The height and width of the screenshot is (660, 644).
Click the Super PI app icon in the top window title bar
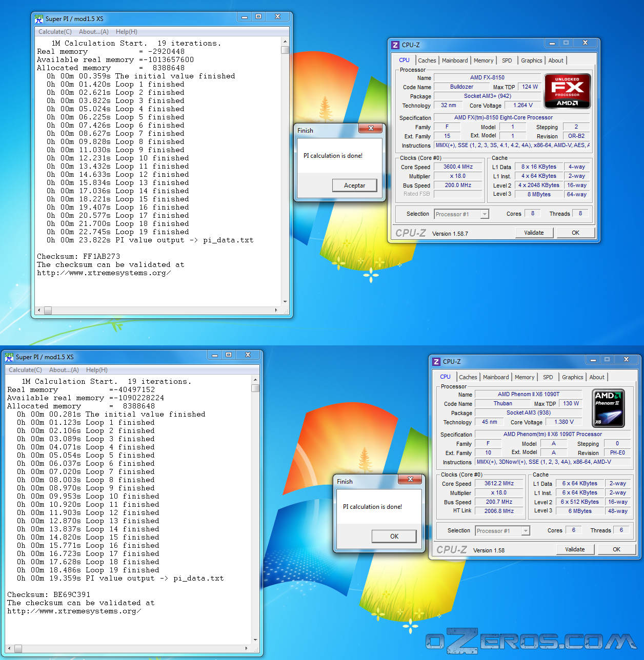(38, 19)
